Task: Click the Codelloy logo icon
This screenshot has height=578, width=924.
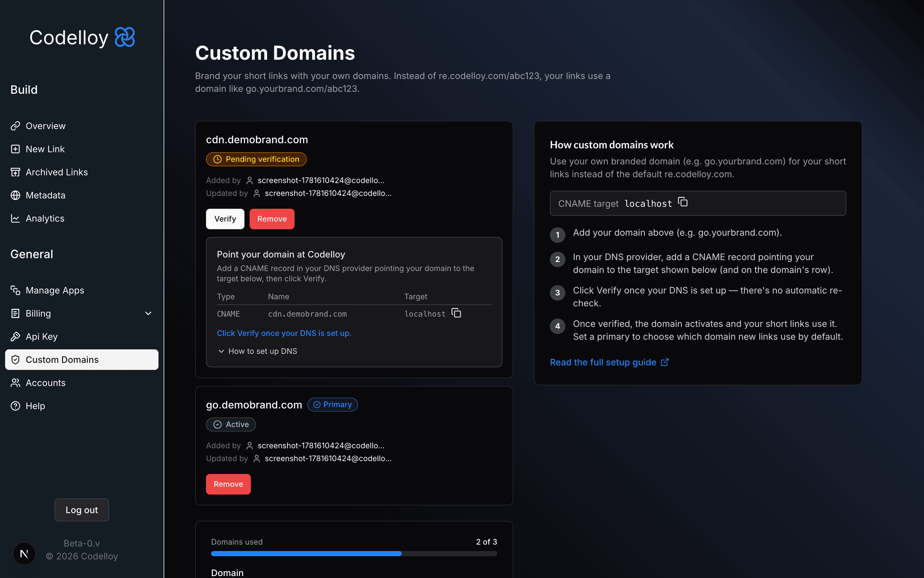Action: click(x=125, y=37)
